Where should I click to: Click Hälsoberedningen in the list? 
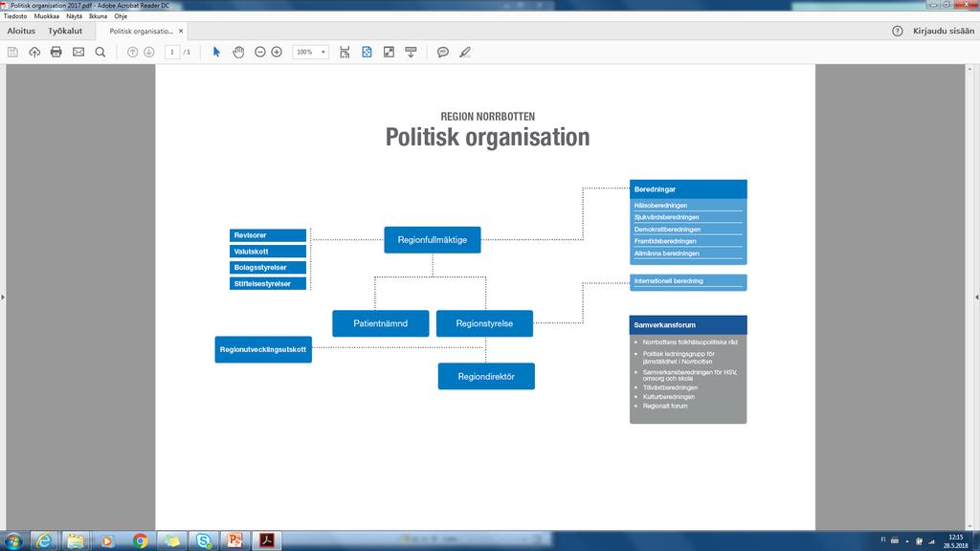[x=660, y=206]
